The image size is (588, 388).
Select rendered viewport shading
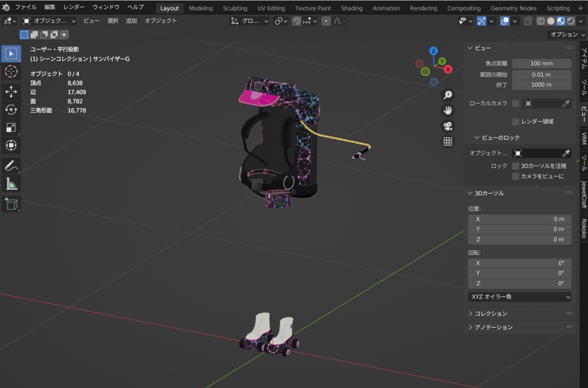(571, 21)
